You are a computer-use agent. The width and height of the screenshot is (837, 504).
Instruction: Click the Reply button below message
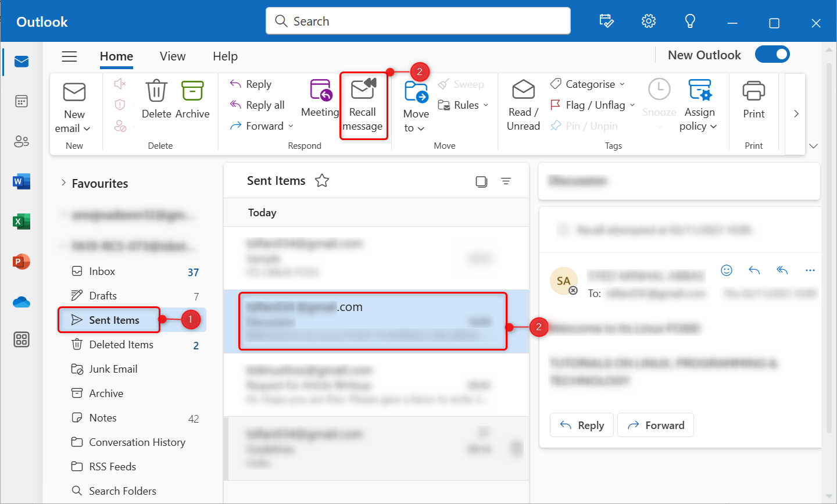581,425
